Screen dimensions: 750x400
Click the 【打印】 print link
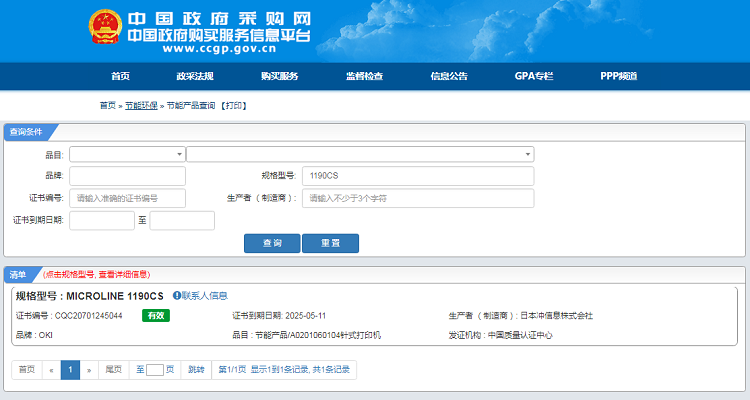point(234,105)
